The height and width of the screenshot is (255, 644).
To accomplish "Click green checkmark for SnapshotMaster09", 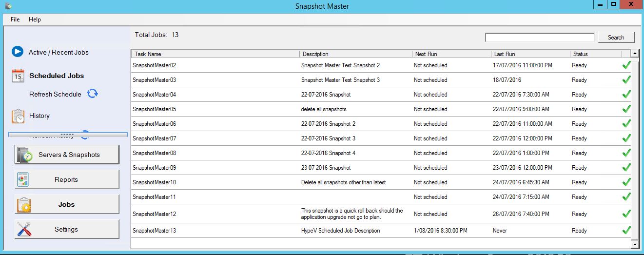I will click(626, 167).
